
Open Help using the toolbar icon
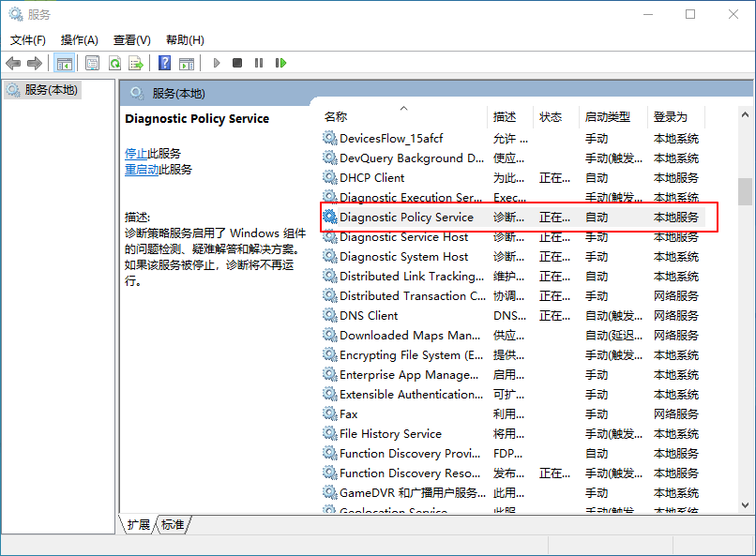point(164,63)
